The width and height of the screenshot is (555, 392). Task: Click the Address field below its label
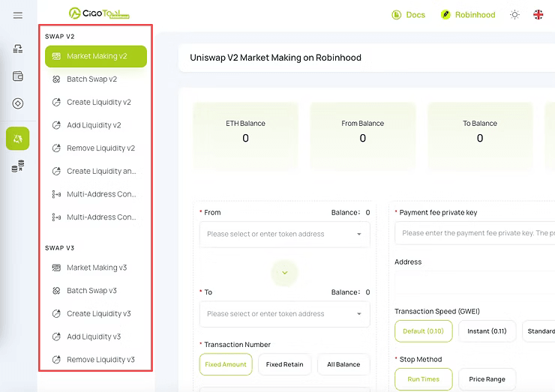pos(475,283)
